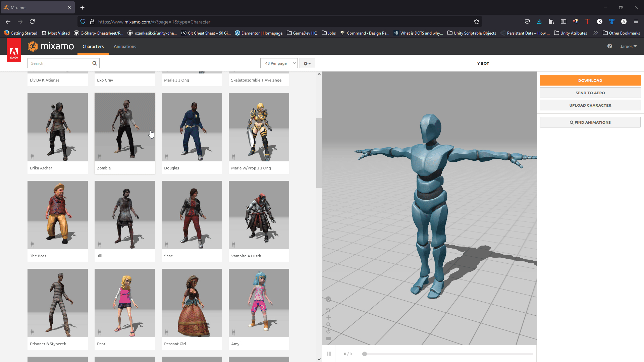Open the 48 Per page dropdown

point(279,63)
